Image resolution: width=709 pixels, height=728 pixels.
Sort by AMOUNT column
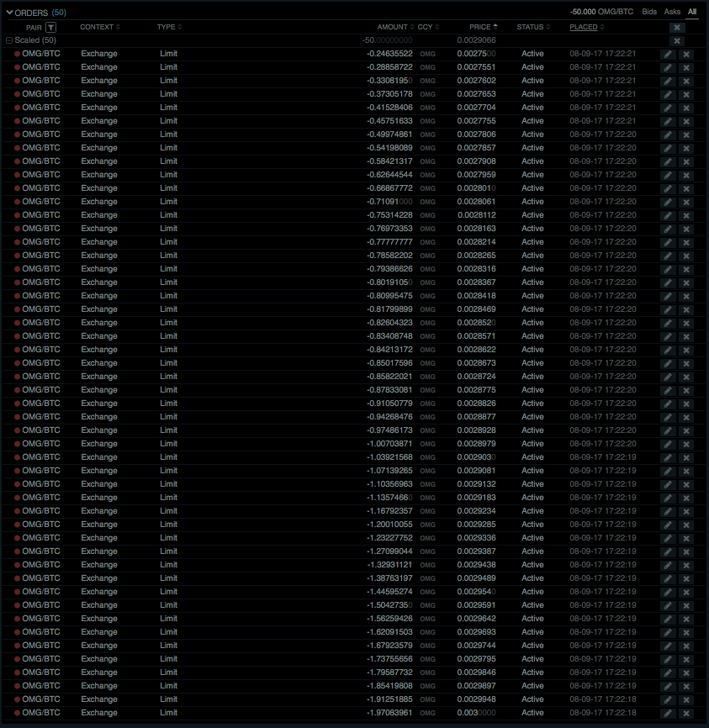coord(395,27)
